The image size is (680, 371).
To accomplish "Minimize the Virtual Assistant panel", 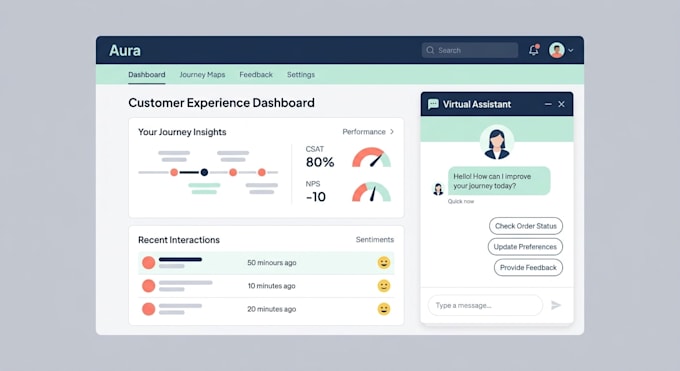I will (548, 104).
